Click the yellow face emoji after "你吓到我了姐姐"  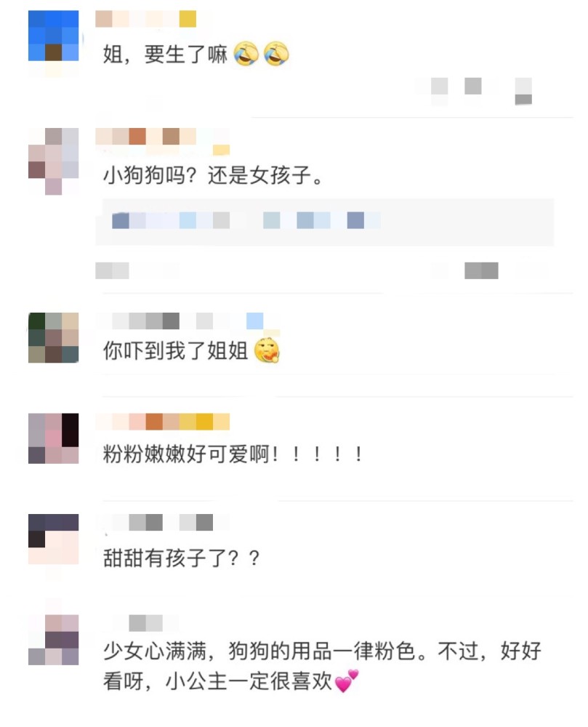(267, 350)
